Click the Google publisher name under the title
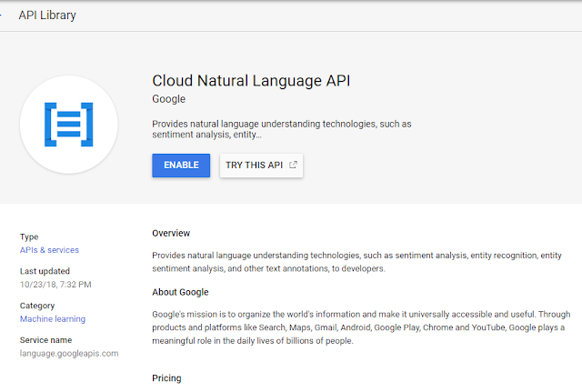 click(x=168, y=99)
